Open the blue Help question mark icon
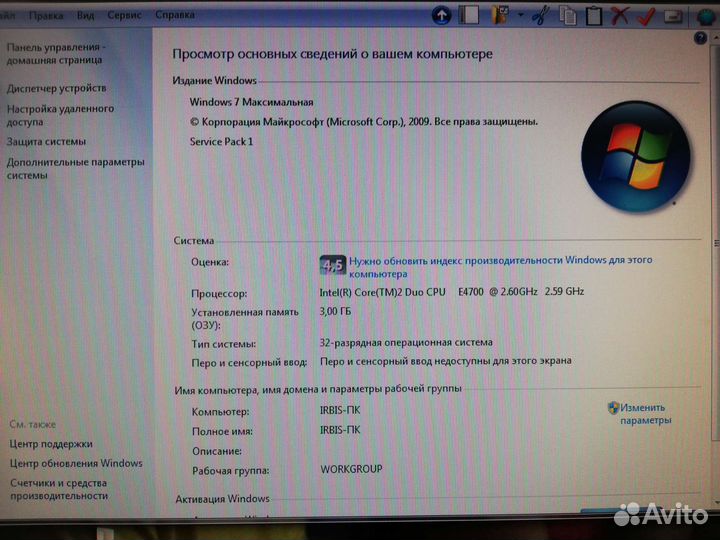The image size is (720, 540). (700, 38)
